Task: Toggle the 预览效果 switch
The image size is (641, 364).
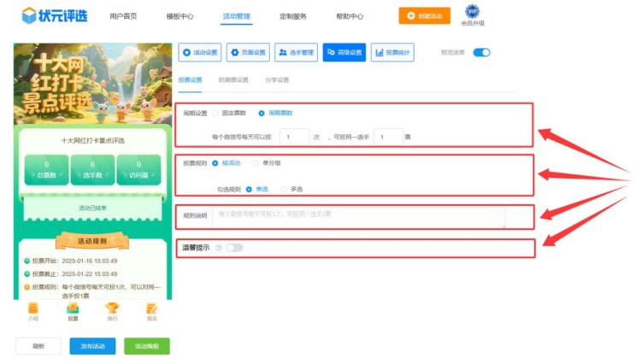Action: [x=481, y=53]
